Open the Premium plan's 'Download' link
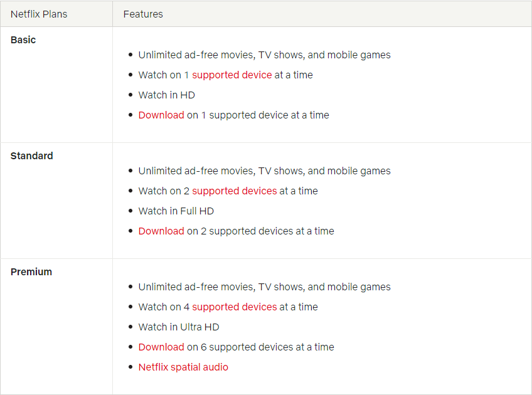The width and height of the screenshot is (532, 395). pyautogui.click(x=161, y=347)
